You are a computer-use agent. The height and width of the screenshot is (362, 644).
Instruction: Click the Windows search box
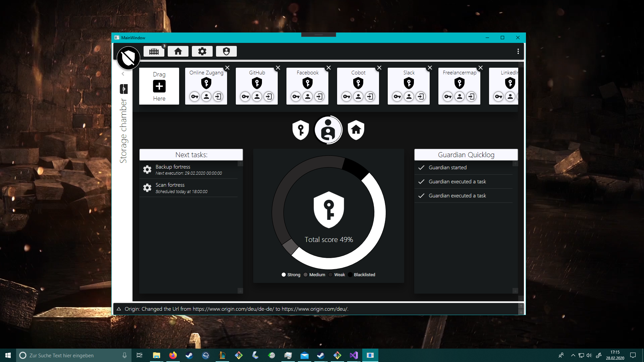[74, 355]
